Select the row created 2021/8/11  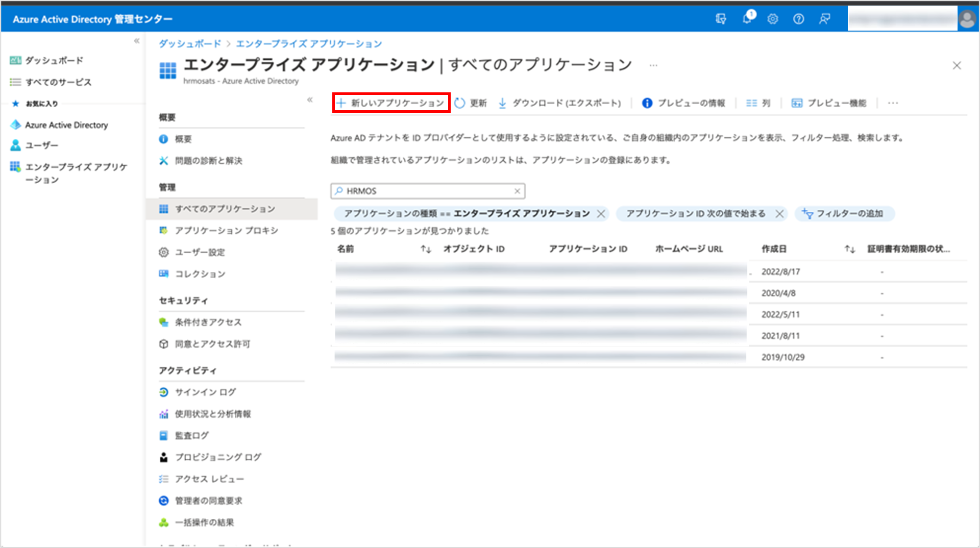(649, 336)
